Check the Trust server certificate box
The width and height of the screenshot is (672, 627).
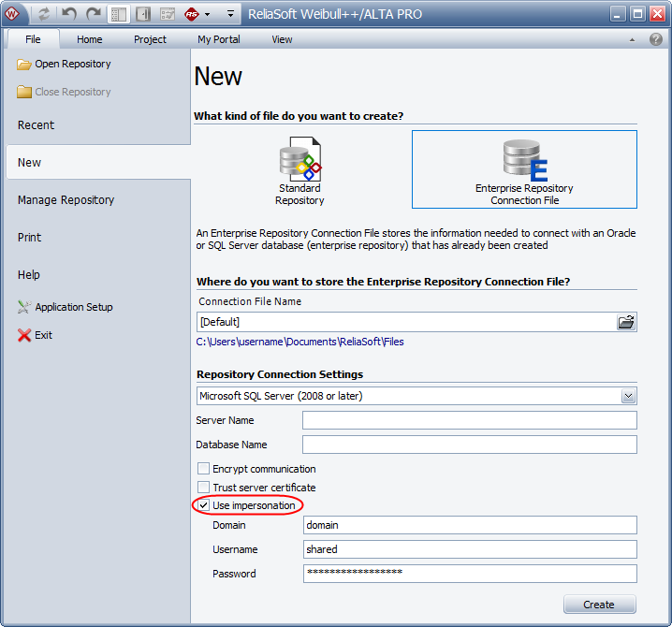(x=203, y=488)
